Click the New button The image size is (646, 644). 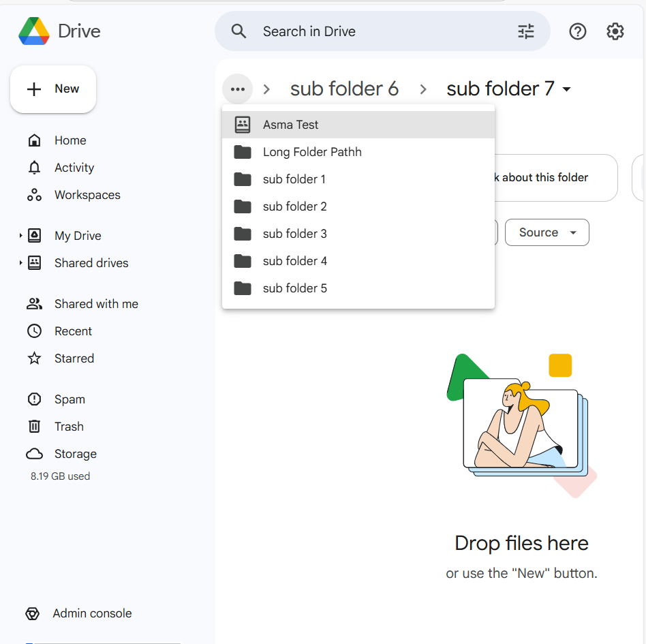click(x=53, y=89)
